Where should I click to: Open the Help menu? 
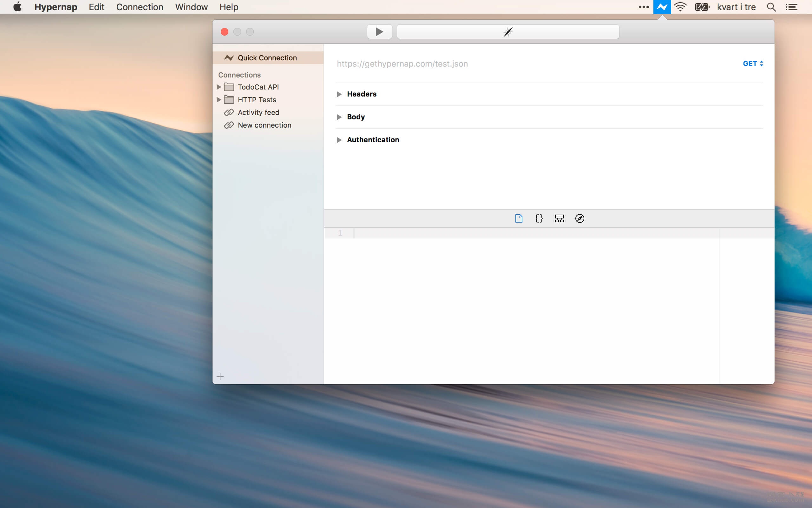click(x=229, y=7)
